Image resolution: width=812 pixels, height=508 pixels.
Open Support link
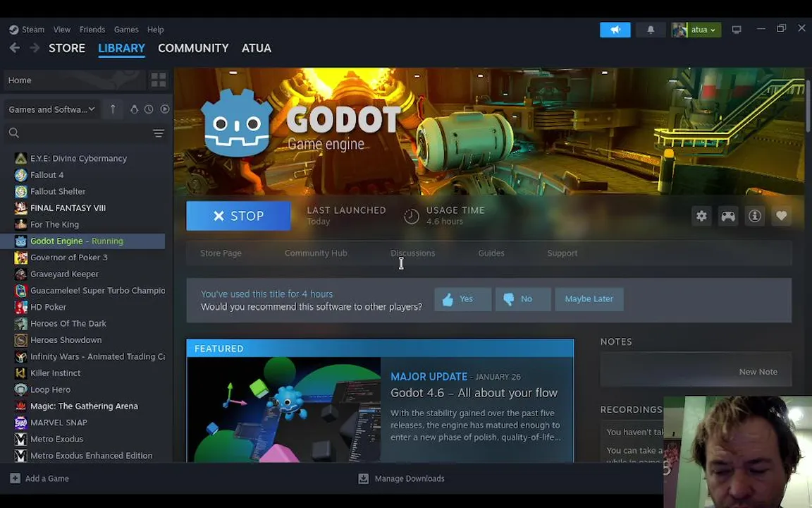(562, 253)
